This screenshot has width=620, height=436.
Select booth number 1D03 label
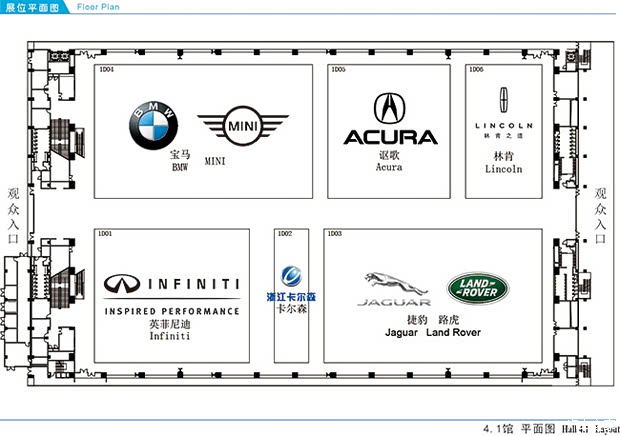335,234
